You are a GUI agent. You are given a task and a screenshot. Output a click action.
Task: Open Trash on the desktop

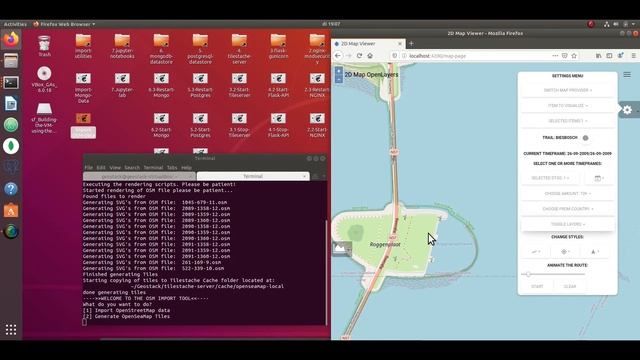click(x=44, y=46)
